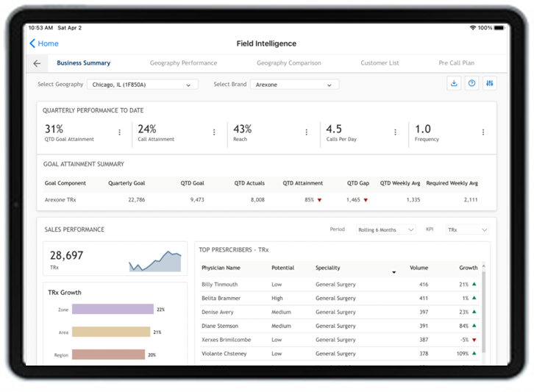Open the help question mark icon
The image size is (534, 392).
(471, 83)
